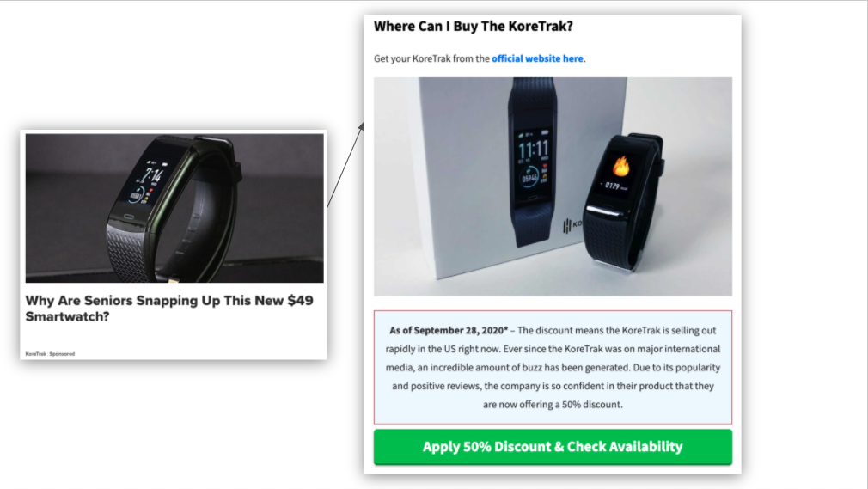Click the 'Sponsored' label on the ad
This screenshot has width=868, height=489.
(62, 354)
